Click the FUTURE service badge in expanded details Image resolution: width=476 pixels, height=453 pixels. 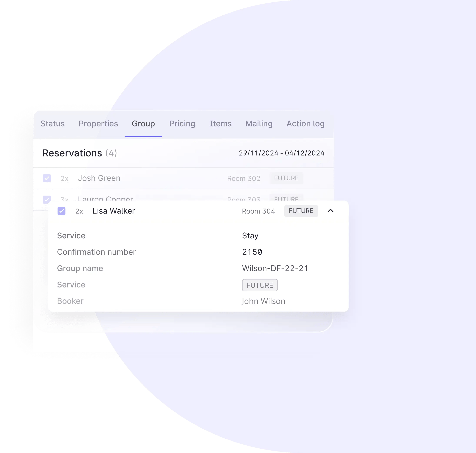pos(259,285)
